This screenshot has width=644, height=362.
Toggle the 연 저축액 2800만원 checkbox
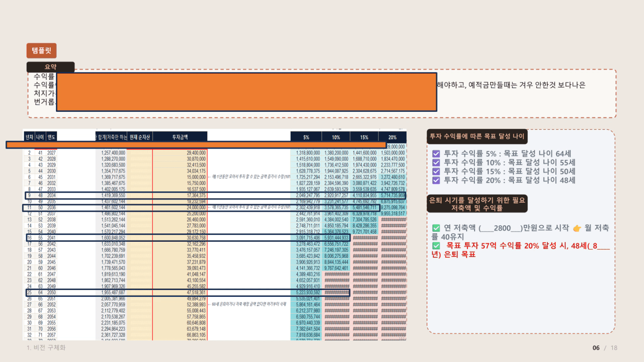coord(436,228)
